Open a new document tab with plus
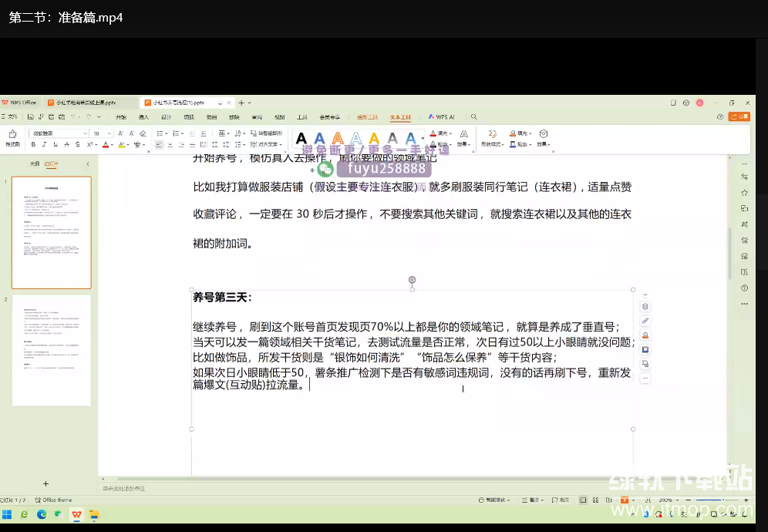Screen dimensions: 768x532 tap(241, 103)
